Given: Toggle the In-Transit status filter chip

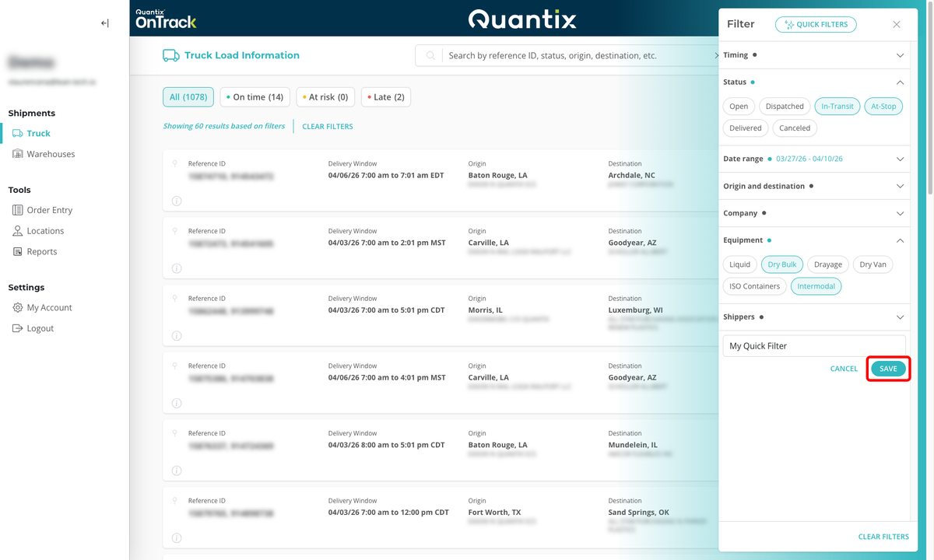Looking at the screenshot, I should [x=837, y=106].
